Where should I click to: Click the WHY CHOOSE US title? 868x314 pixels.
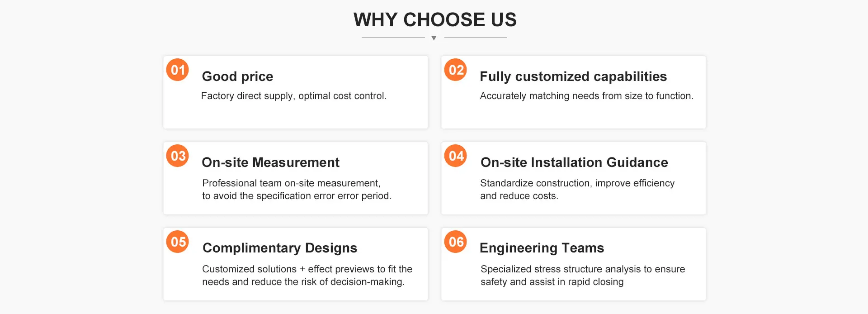(435, 19)
